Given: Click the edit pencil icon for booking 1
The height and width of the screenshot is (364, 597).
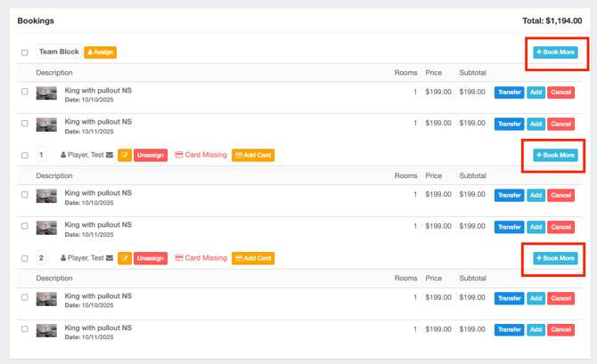Looking at the screenshot, I should [125, 155].
